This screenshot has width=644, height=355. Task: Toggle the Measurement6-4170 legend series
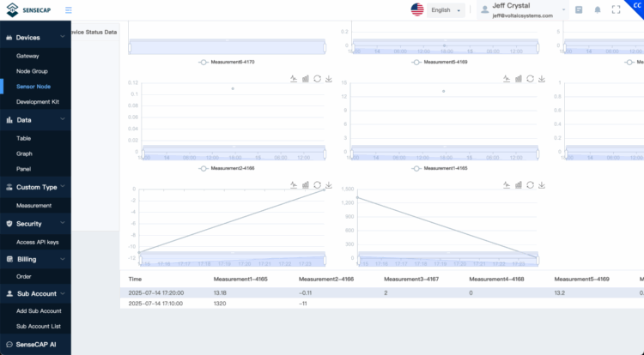click(226, 62)
